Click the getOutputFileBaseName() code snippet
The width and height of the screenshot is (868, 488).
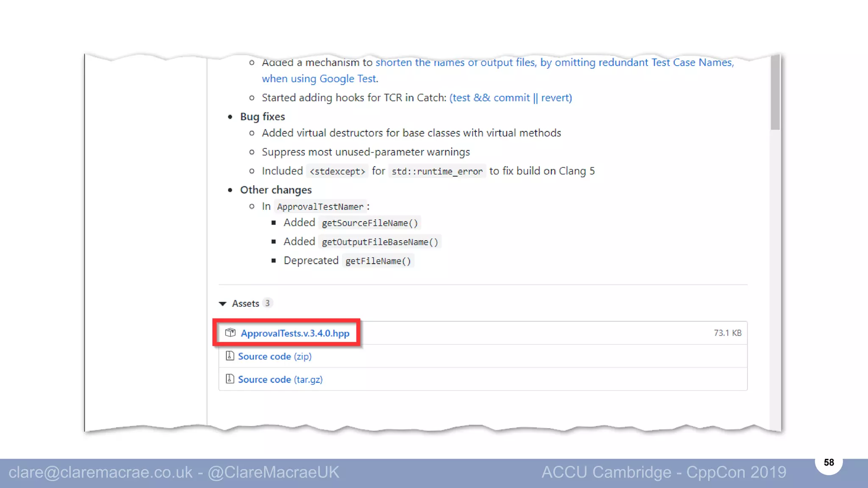(380, 242)
